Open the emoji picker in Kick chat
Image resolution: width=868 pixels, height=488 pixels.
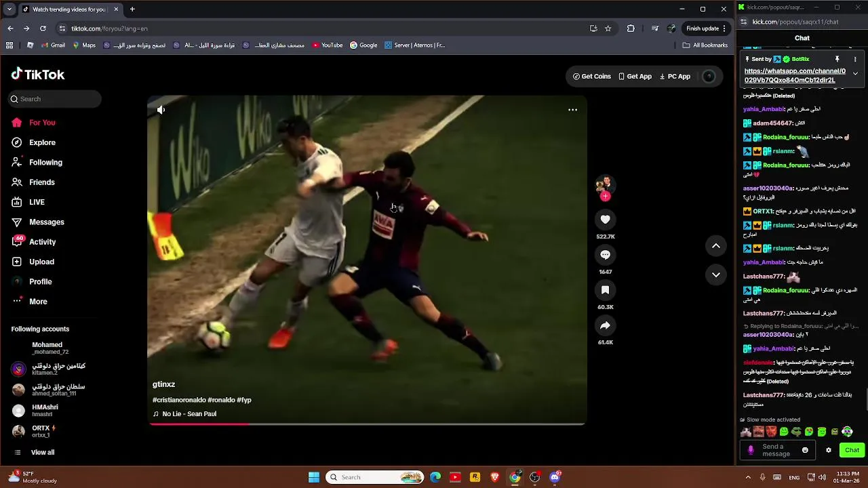click(x=805, y=450)
